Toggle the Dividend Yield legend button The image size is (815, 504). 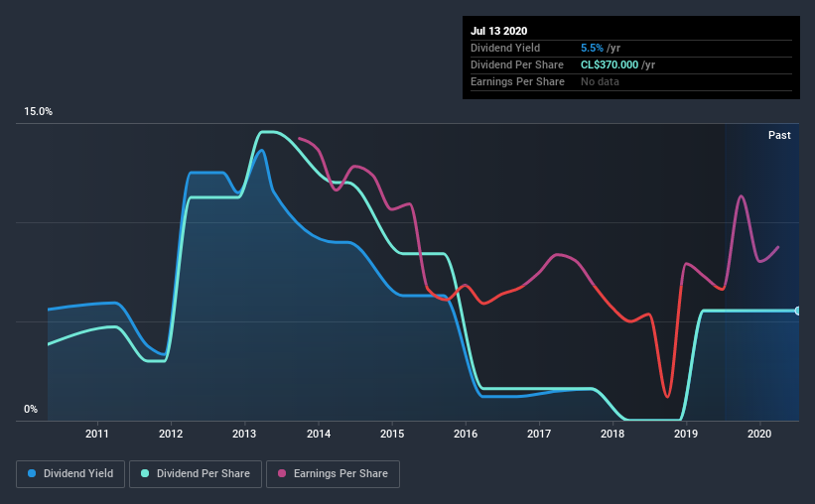[70, 474]
